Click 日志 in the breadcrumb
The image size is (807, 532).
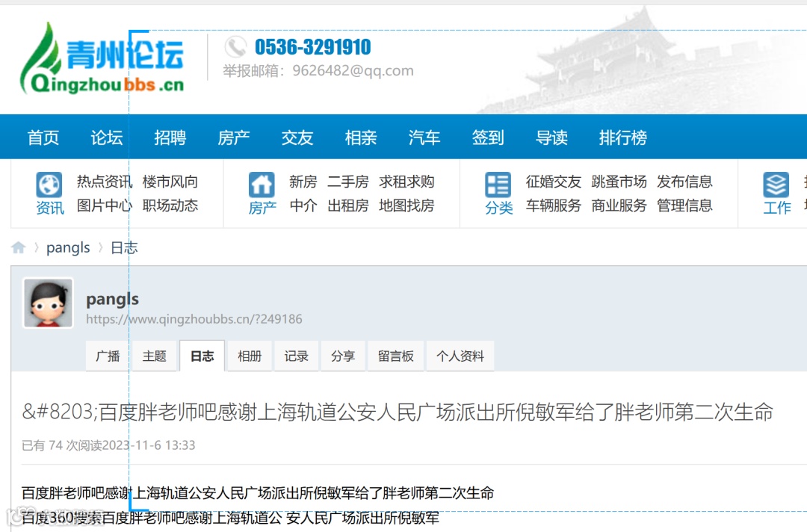[124, 248]
